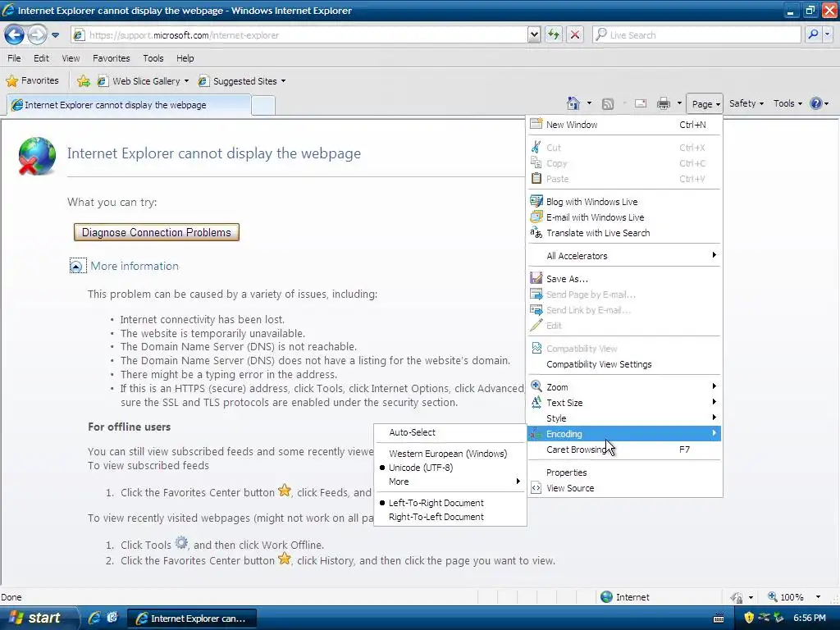The height and width of the screenshot is (630, 840).
Task: Click the Live Search box
Action: (x=696, y=34)
